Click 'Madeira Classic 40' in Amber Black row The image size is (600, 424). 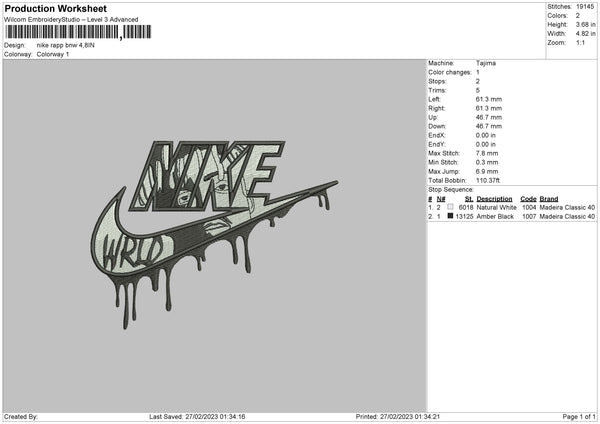pos(567,217)
